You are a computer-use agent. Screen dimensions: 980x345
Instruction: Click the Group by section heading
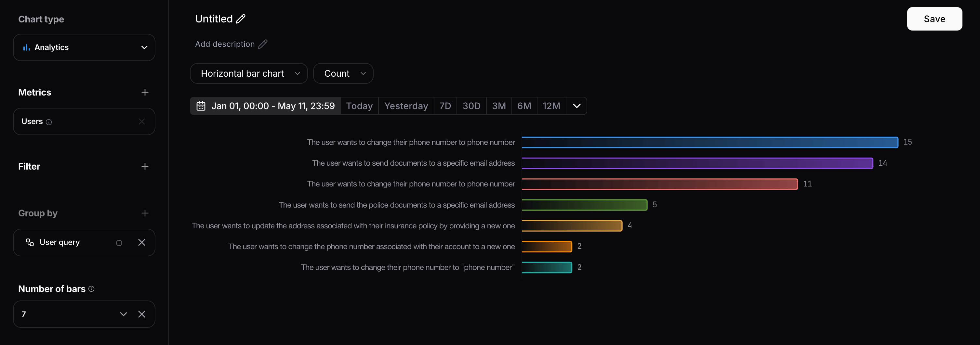(38, 213)
